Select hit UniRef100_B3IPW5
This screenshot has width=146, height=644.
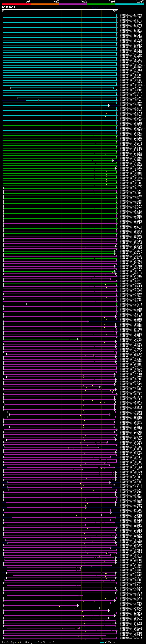[131, 32]
